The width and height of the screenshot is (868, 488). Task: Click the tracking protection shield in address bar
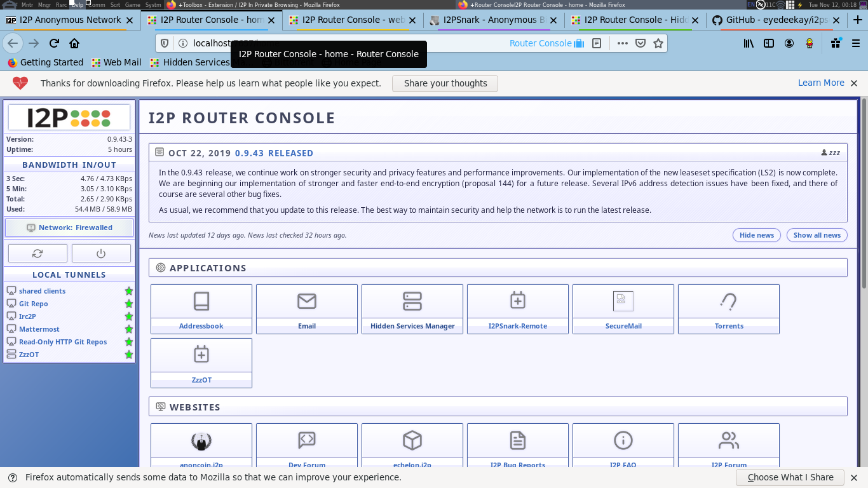[x=165, y=43]
